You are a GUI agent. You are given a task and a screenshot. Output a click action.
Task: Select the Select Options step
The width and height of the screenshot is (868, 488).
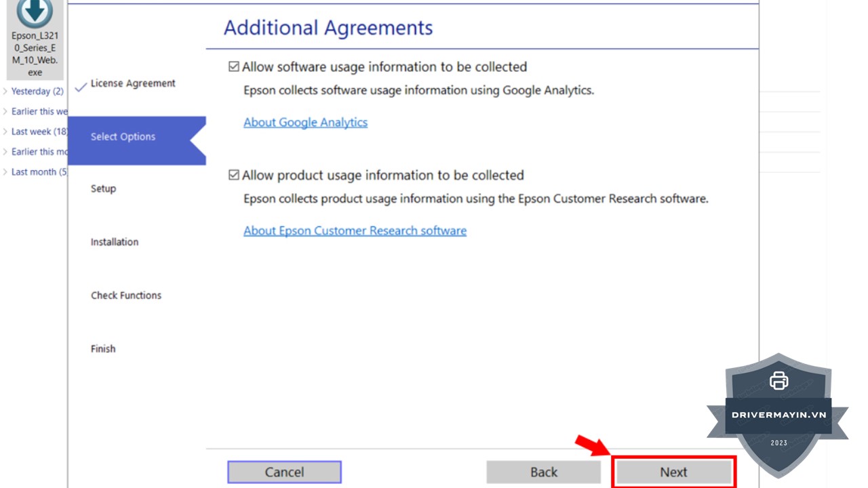click(123, 137)
